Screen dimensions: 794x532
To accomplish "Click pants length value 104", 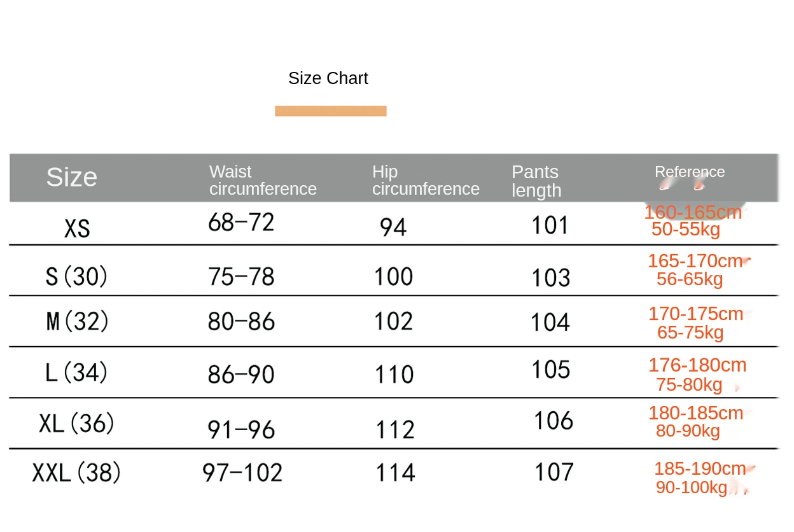I will (x=550, y=323).
